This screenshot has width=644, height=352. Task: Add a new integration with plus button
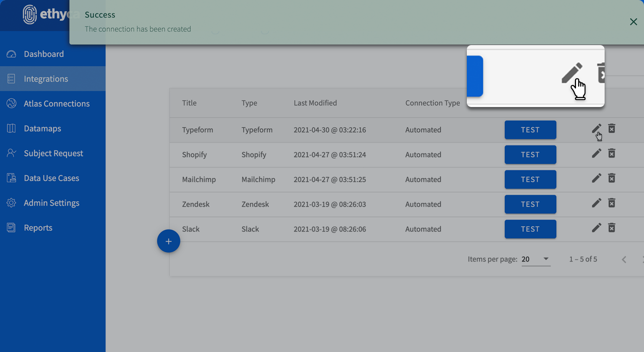[x=169, y=241]
